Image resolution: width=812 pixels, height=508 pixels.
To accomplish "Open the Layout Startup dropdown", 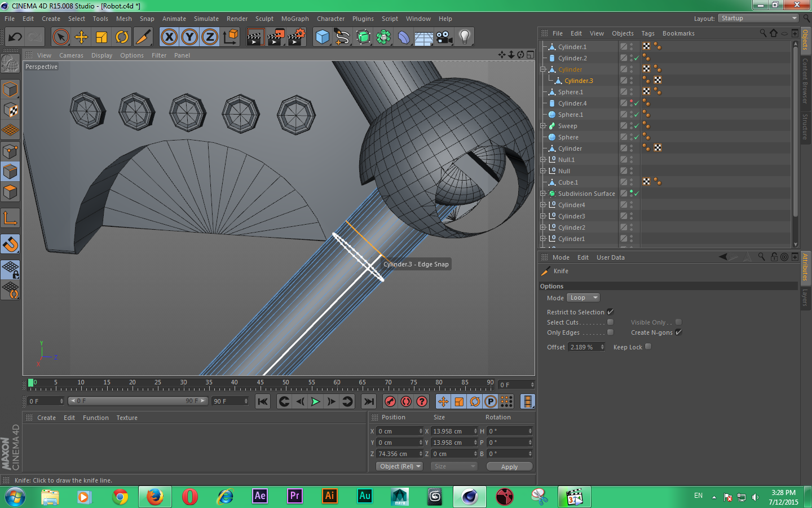I will coord(758,18).
